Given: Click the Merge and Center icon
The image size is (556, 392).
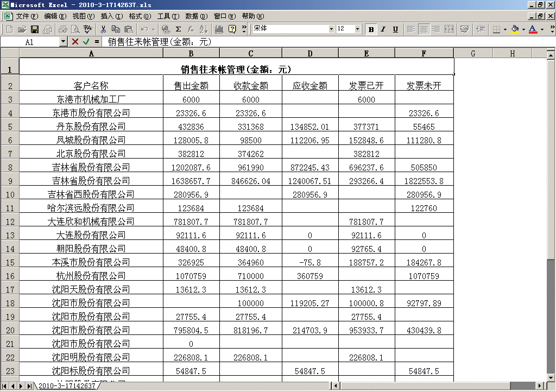Looking at the screenshot, I should (x=449, y=29).
